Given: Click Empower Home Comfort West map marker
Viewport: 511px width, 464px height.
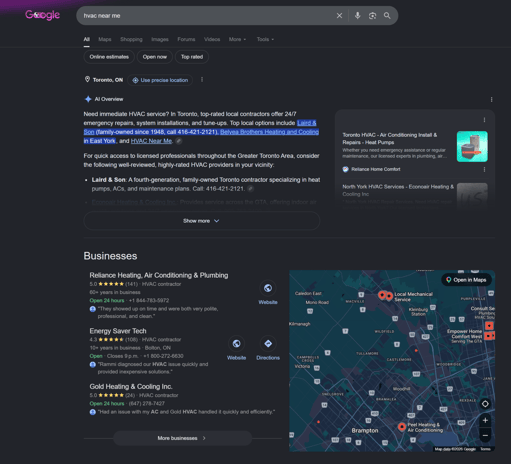Looking at the screenshot, I should click(488, 336).
